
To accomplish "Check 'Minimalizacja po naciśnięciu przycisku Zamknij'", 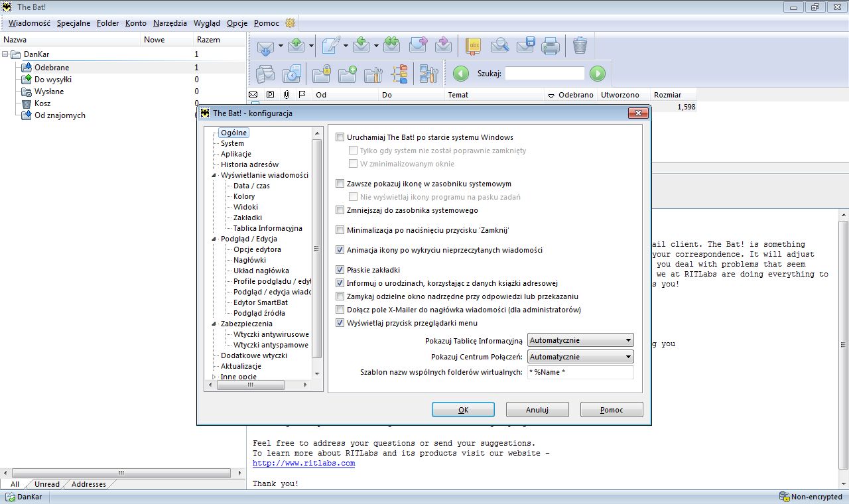I will (x=340, y=230).
